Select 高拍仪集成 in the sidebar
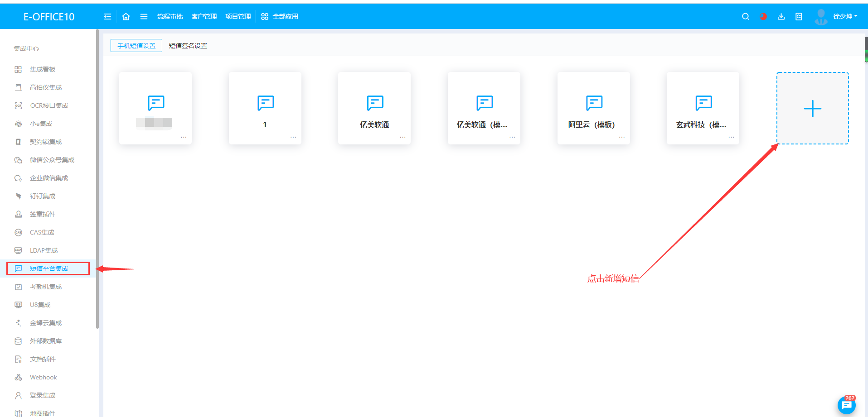 (45, 87)
